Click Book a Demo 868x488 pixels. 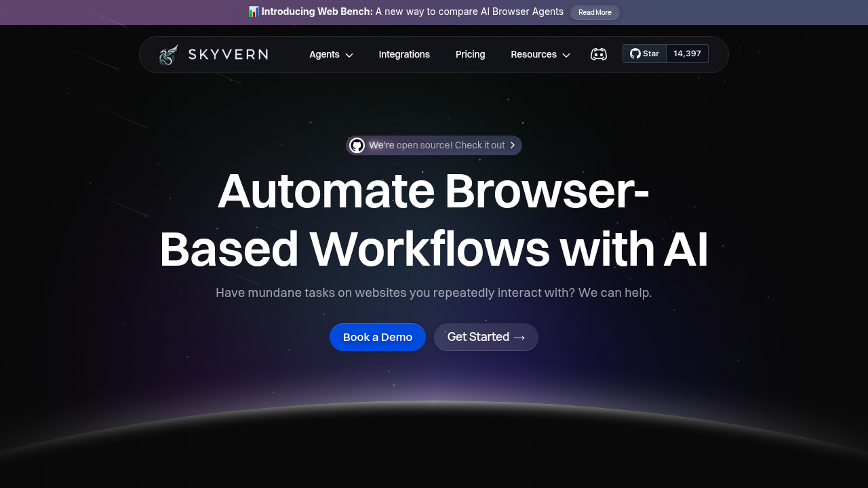[377, 337]
